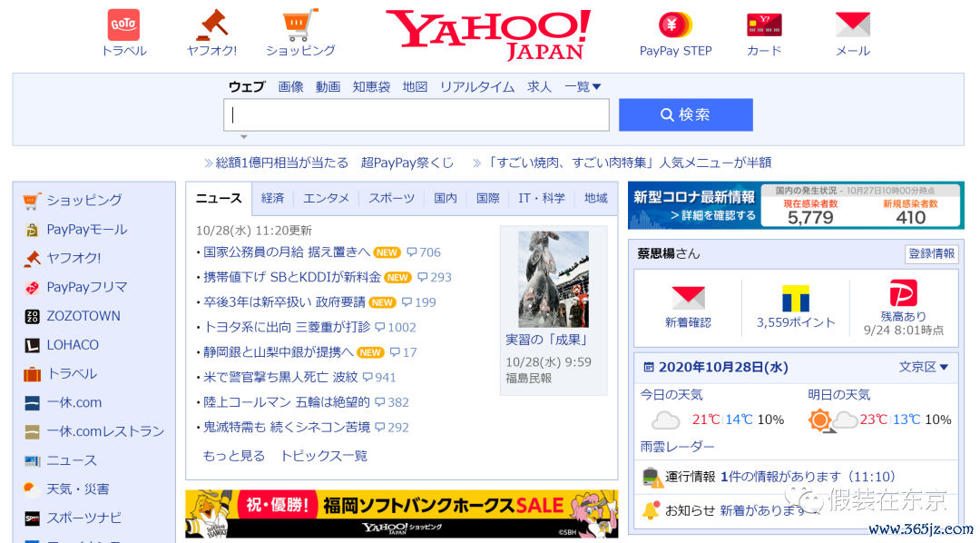Click the PayPayフリマ icon in sidebar

(x=32, y=287)
